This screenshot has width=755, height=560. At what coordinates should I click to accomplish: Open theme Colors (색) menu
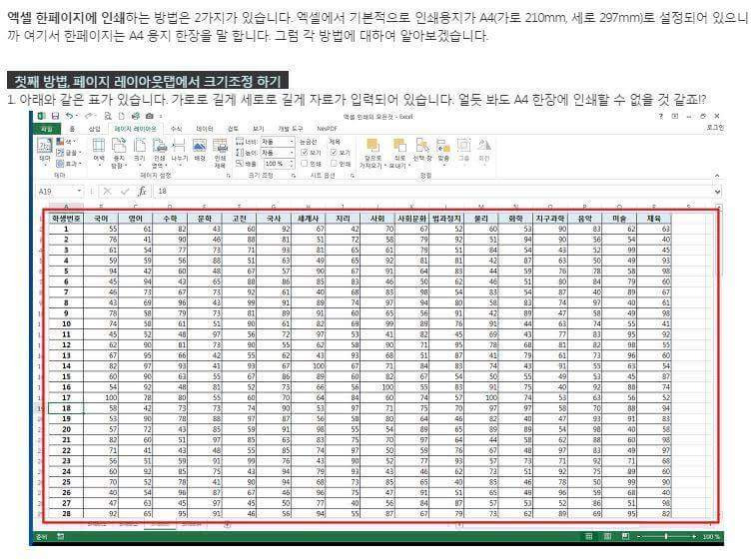click(x=66, y=142)
